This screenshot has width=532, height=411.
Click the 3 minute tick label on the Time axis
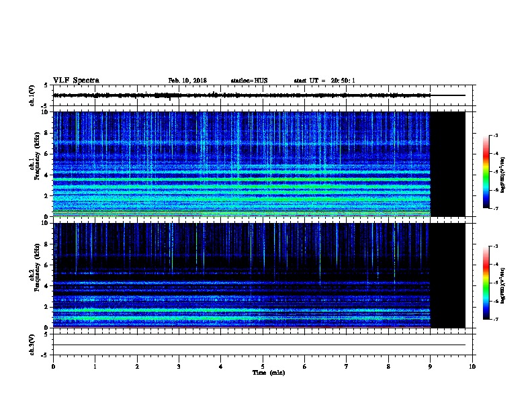179,366
